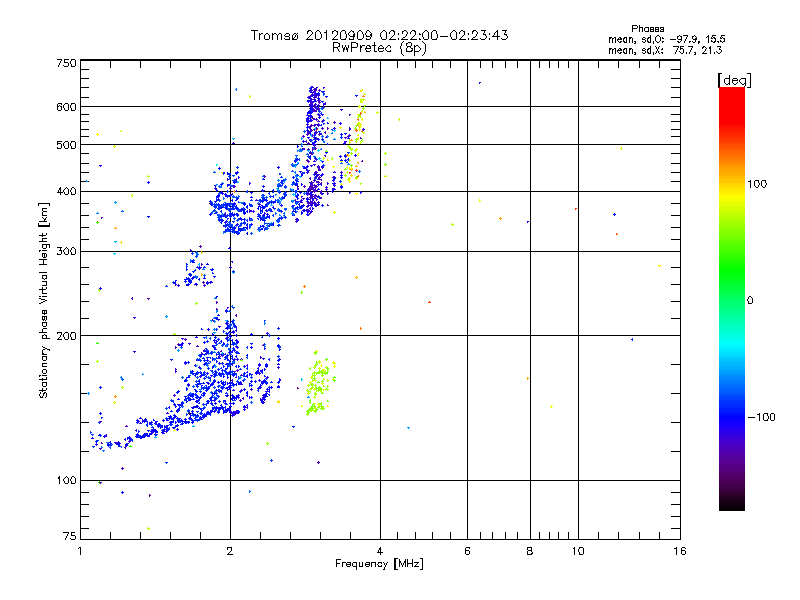Click the x-axis tick label "16"
Screen dimensions: 800x600
point(680,551)
